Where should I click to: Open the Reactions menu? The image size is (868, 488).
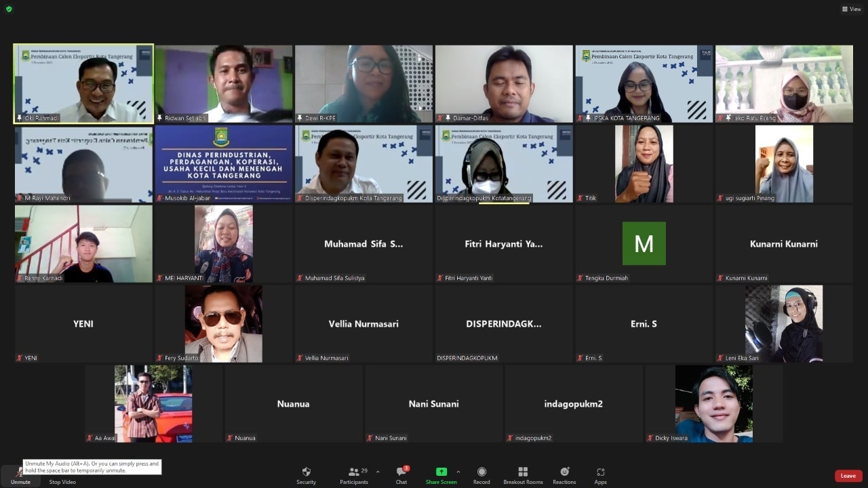point(564,472)
